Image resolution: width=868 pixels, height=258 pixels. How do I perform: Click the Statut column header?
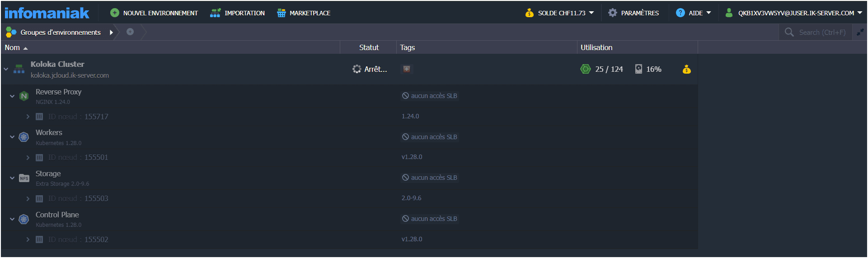[369, 47]
